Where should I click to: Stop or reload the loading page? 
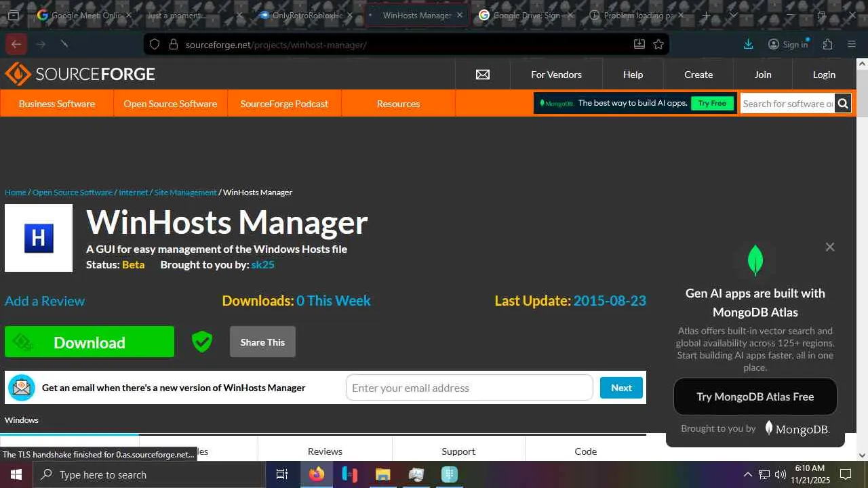pyautogui.click(x=64, y=44)
